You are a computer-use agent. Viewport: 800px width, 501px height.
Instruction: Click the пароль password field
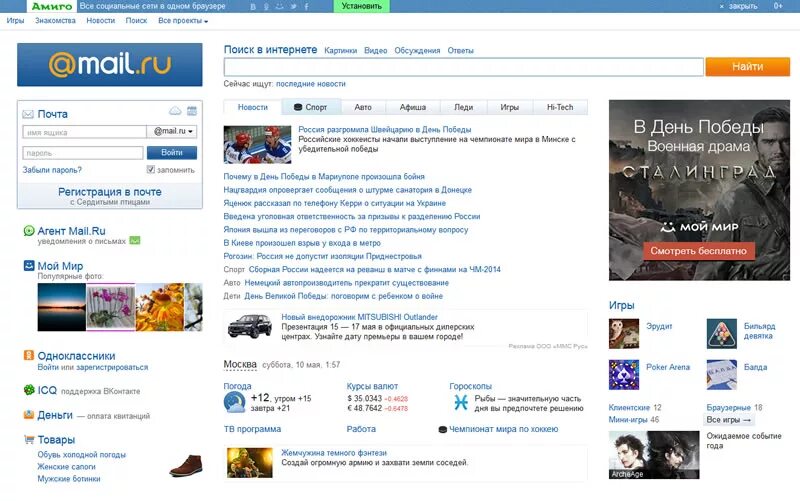(83, 153)
